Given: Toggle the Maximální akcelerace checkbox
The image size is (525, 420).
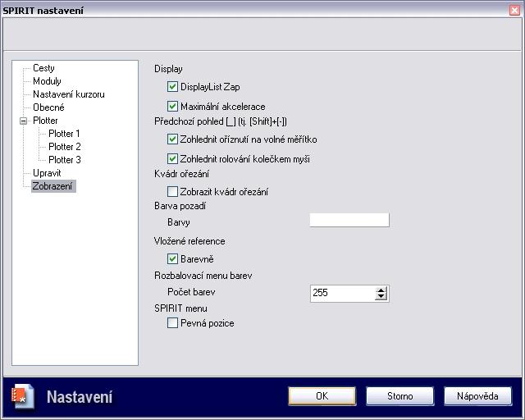Looking at the screenshot, I should [x=172, y=107].
